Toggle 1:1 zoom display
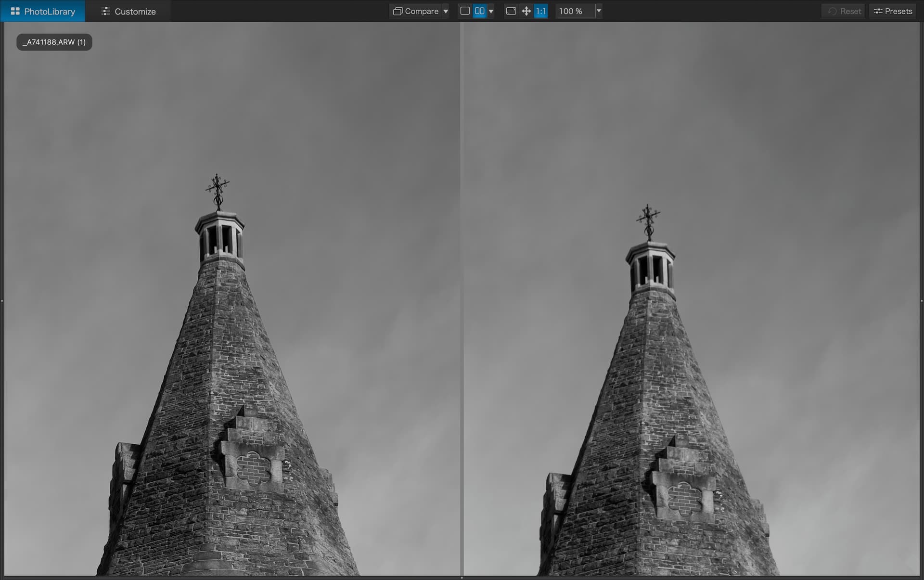 541,11
